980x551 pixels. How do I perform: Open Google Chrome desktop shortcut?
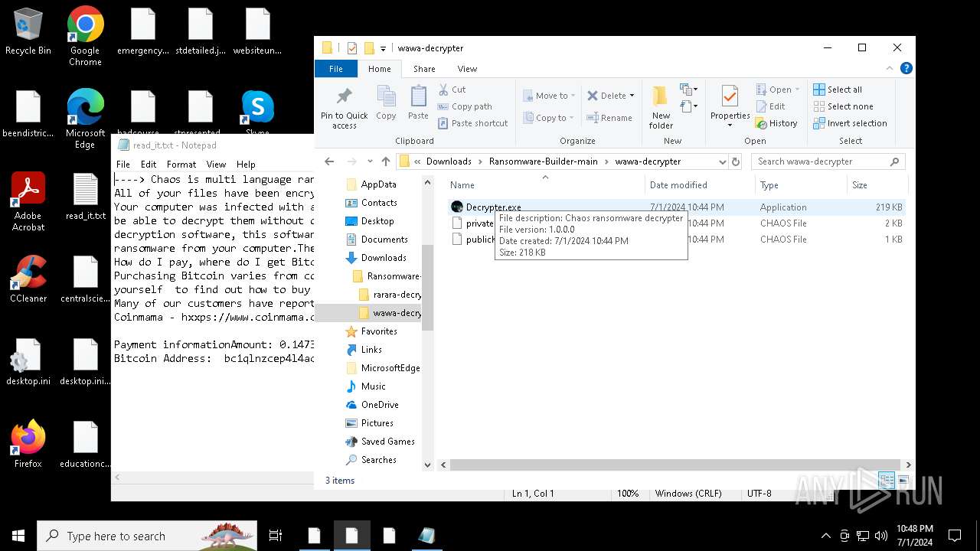[85, 36]
